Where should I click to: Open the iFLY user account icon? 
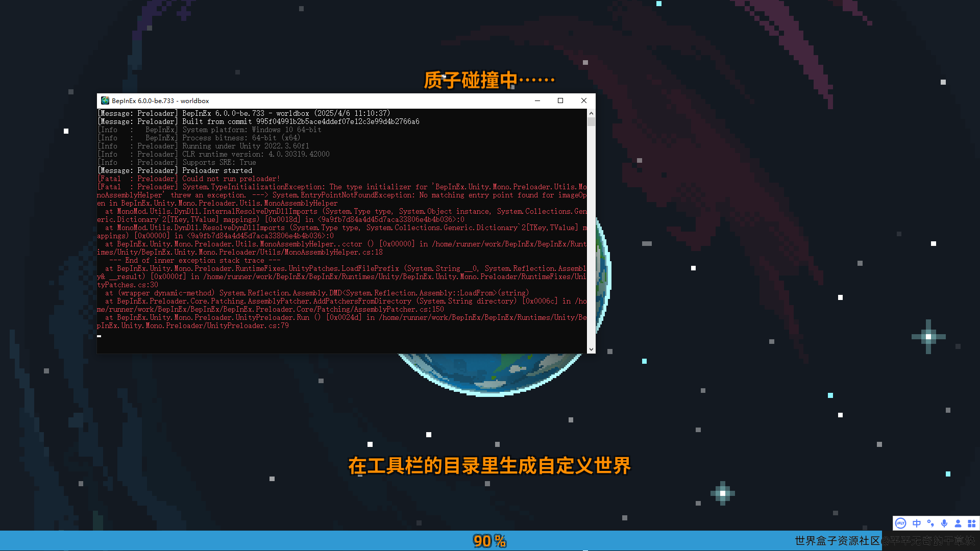coord(958,523)
